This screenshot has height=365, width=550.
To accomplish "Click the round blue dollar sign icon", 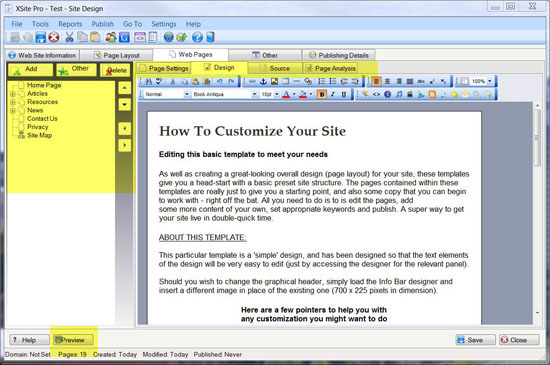I will point(388,94).
